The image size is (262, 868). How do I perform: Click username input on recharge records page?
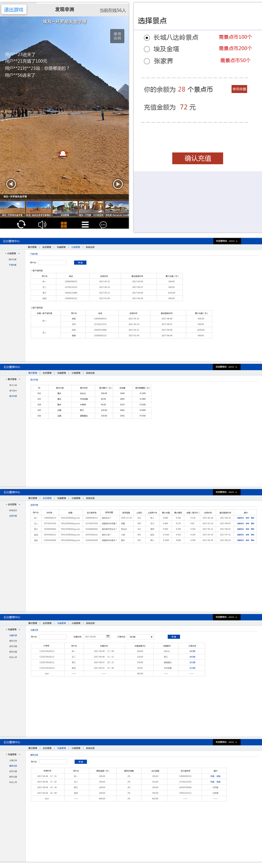point(53,637)
